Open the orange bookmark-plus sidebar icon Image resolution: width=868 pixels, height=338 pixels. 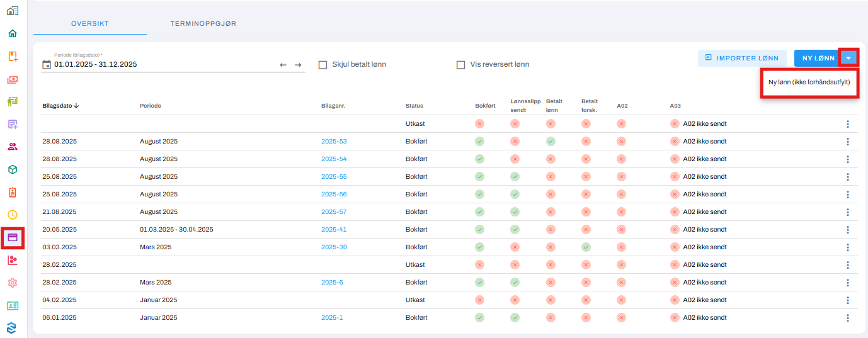tap(13, 57)
